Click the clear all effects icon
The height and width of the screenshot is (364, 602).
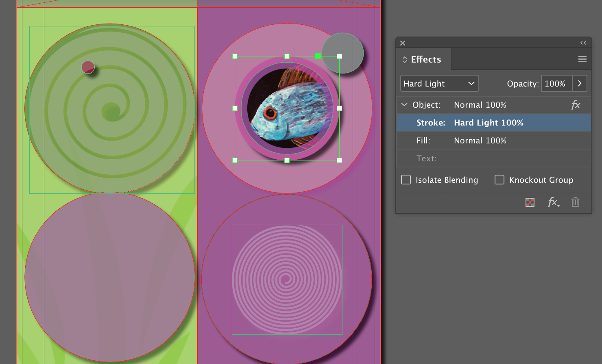(530, 202)
